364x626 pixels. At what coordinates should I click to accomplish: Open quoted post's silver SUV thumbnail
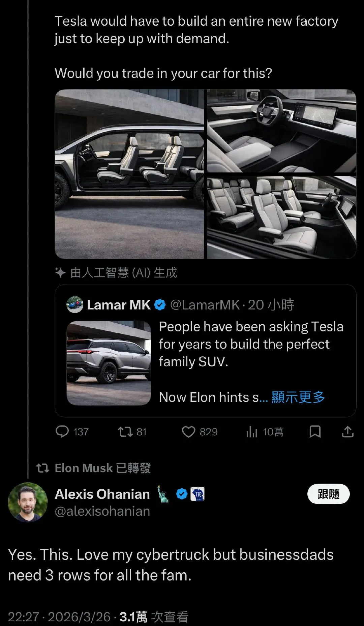[109, 363]
